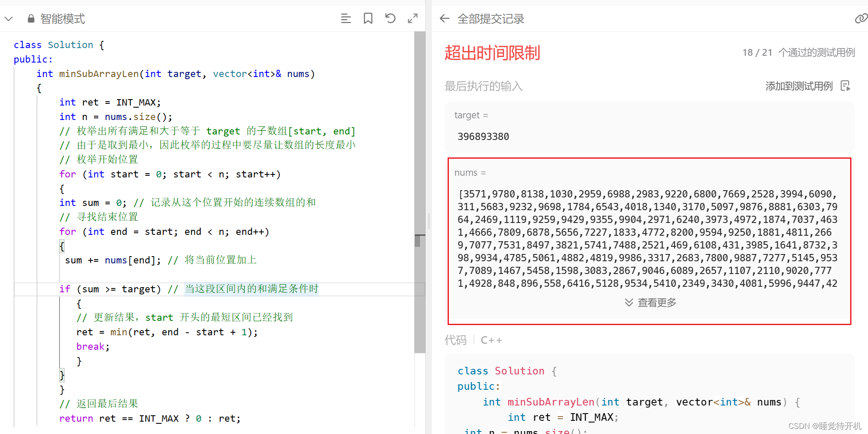Click the 最后执行的输入 label

[x=483, y=86]
